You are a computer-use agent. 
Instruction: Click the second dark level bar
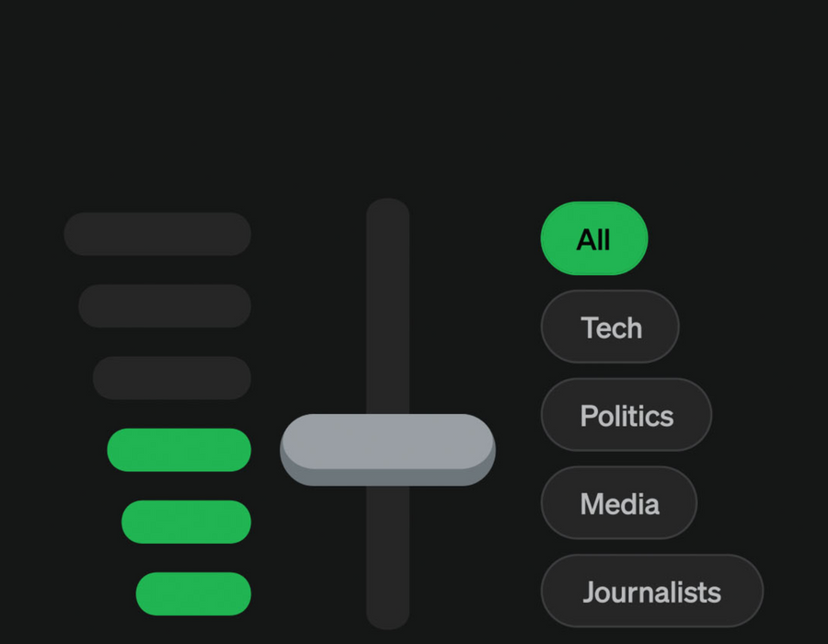tap(165, 305)
